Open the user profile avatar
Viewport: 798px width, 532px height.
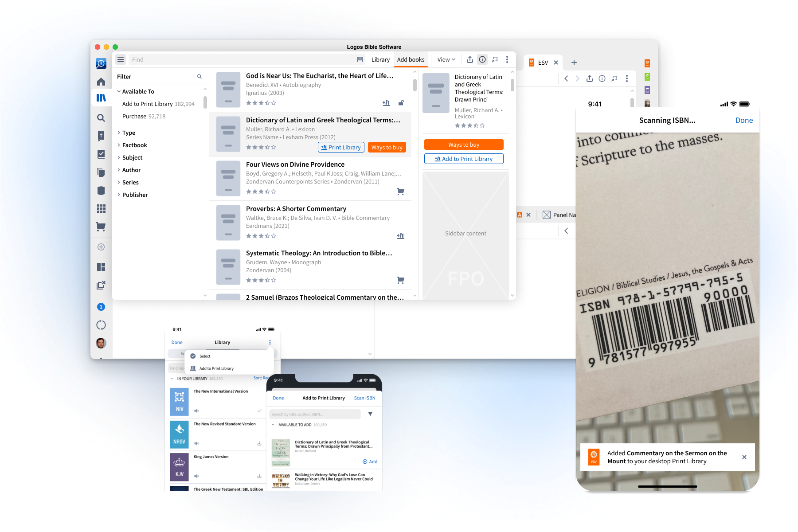[101, 343]
